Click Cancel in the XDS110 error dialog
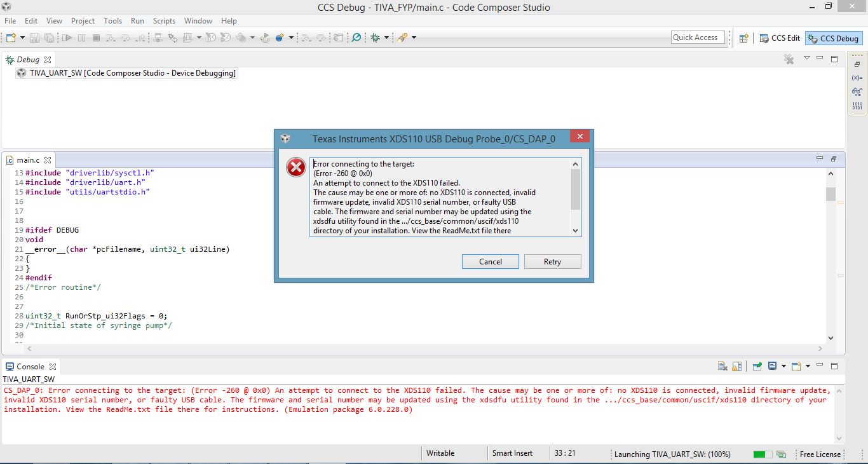 click(491, 262)
